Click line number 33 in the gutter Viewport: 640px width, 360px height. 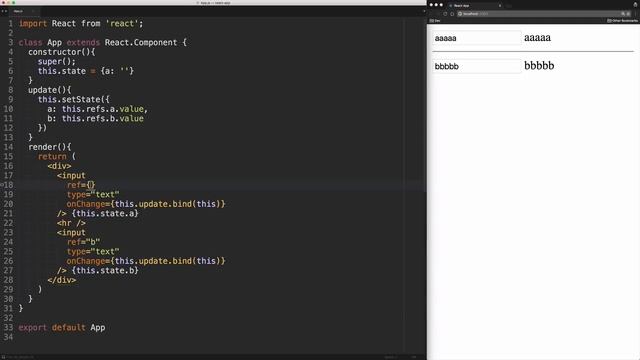tap(8, 327)
